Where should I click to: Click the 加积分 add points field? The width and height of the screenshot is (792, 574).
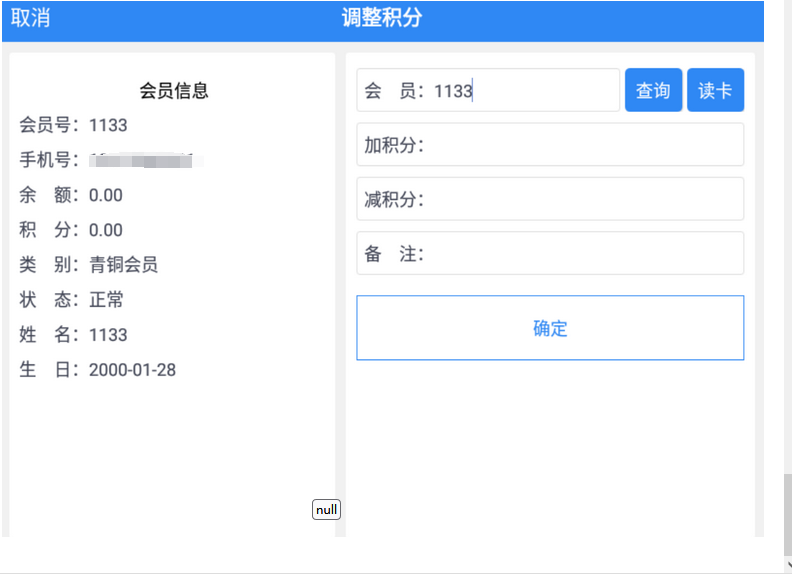point(550,145)
